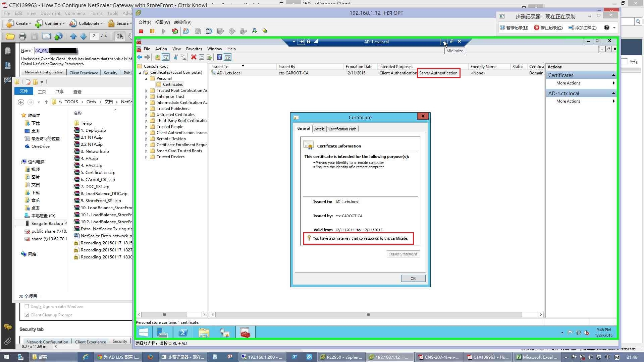Click the page number field in Acrobat
This screenshot has width=644, height=362.
coord(94,36)
